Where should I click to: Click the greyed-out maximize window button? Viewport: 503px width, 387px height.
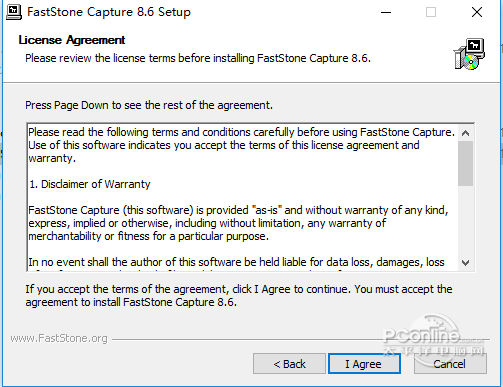[x=431, y=12]
